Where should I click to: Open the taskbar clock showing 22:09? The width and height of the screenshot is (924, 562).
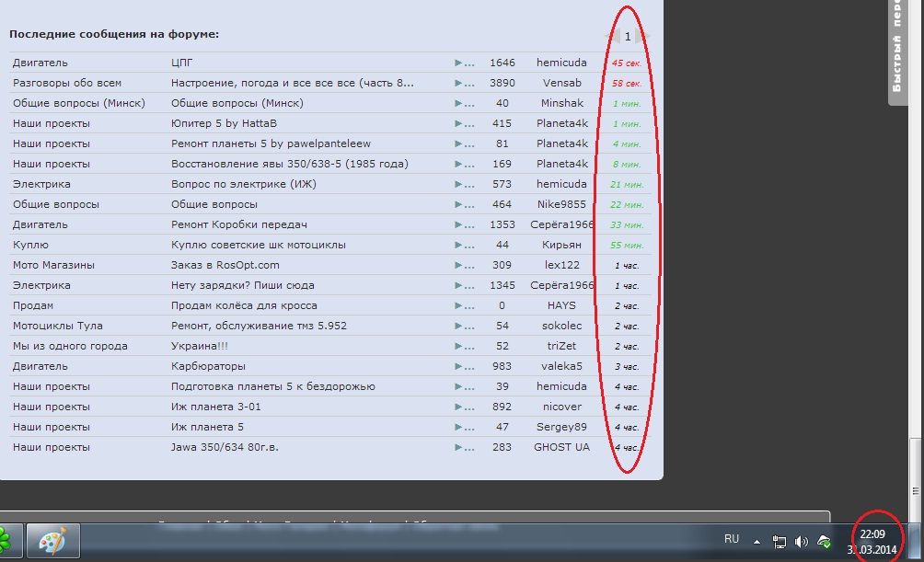point(872,541)
